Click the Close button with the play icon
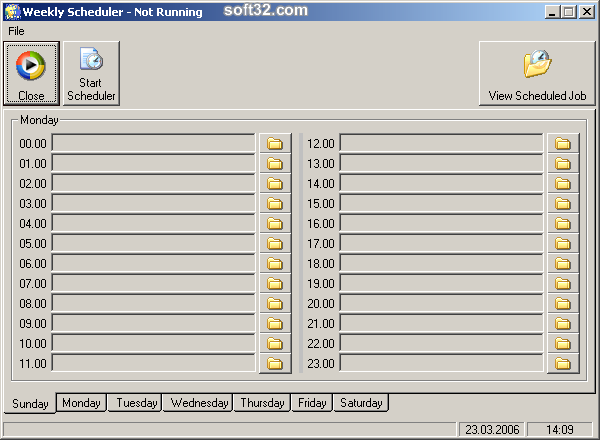Image resolution: width=600 pixels, height=440 pixels. [x=31, y=73]
